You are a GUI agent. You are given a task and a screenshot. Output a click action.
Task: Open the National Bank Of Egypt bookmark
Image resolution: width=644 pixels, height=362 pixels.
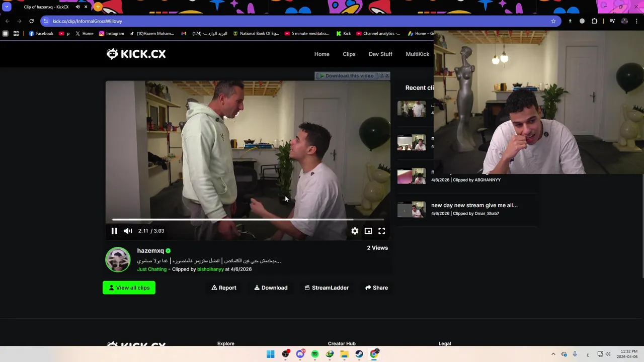pyautogui.click(x=256, y=34)
